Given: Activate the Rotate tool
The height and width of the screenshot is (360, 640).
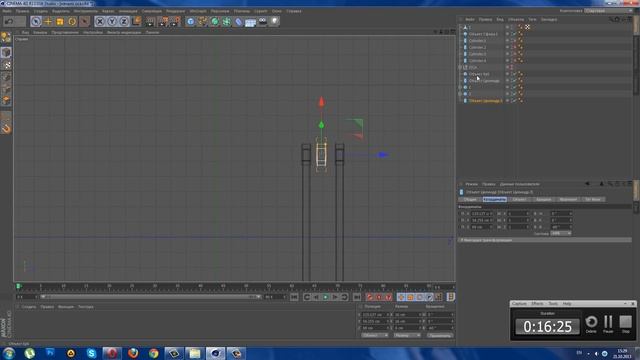Looking at the screenshot, I should [x=72, y=21].
